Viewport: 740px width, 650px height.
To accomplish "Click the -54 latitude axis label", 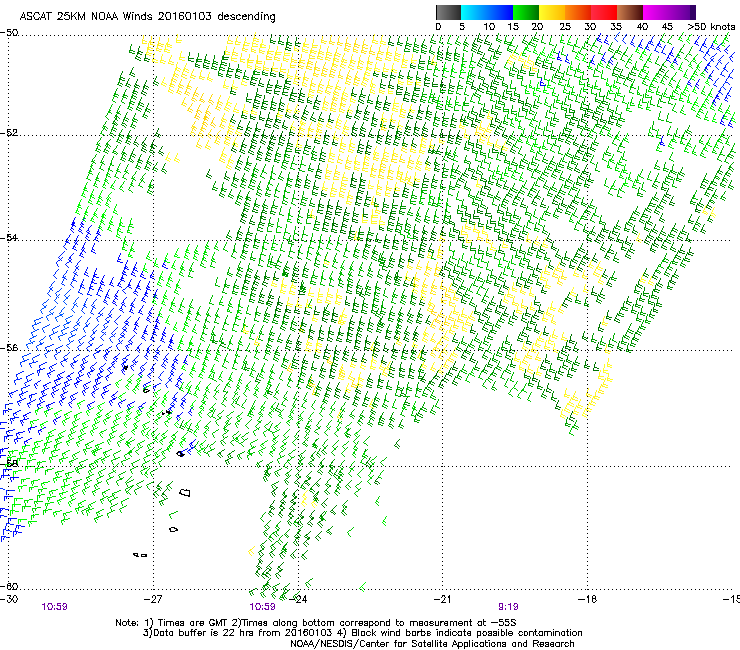I will 9,238.
